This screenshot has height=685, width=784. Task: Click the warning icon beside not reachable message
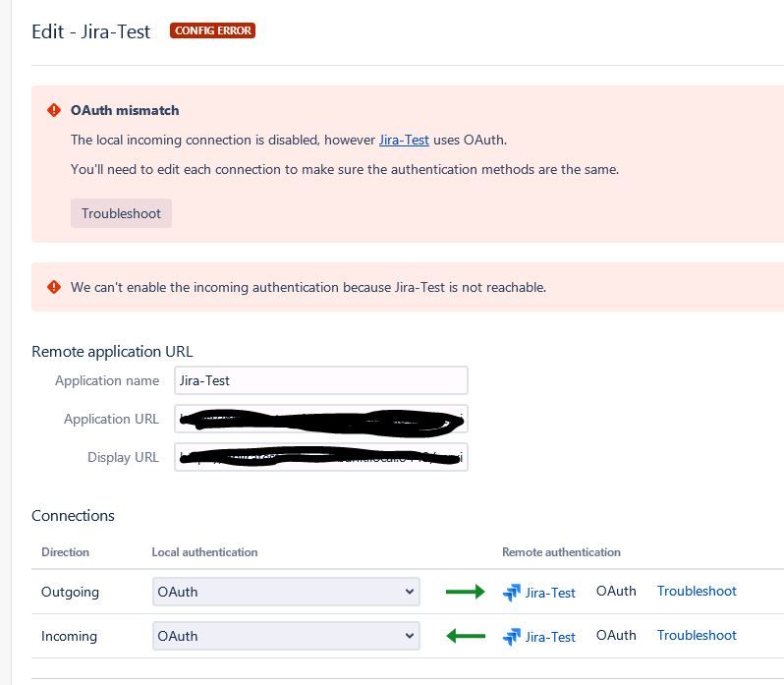pos(54,287)
